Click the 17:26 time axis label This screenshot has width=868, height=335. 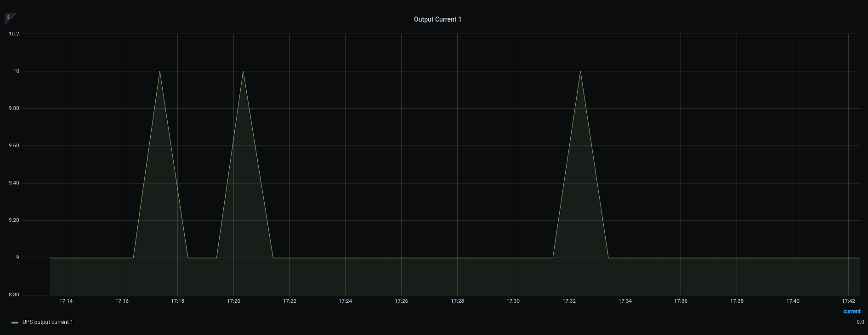(x=401, y=301)
